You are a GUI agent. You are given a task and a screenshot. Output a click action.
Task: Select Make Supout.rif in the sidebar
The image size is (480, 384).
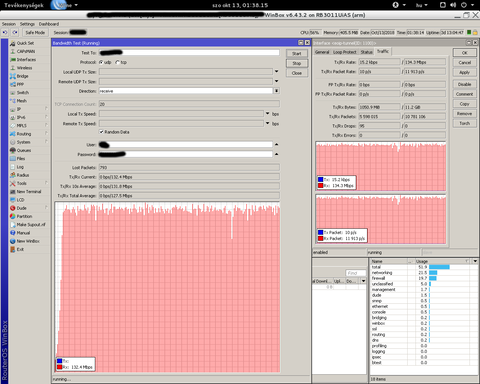[x=31, y=225]
